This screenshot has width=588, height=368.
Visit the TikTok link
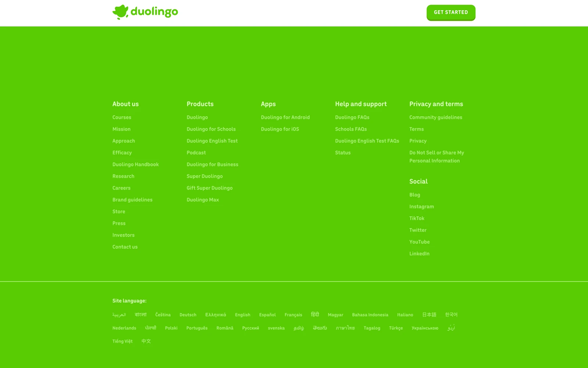(x=417, y=219)
